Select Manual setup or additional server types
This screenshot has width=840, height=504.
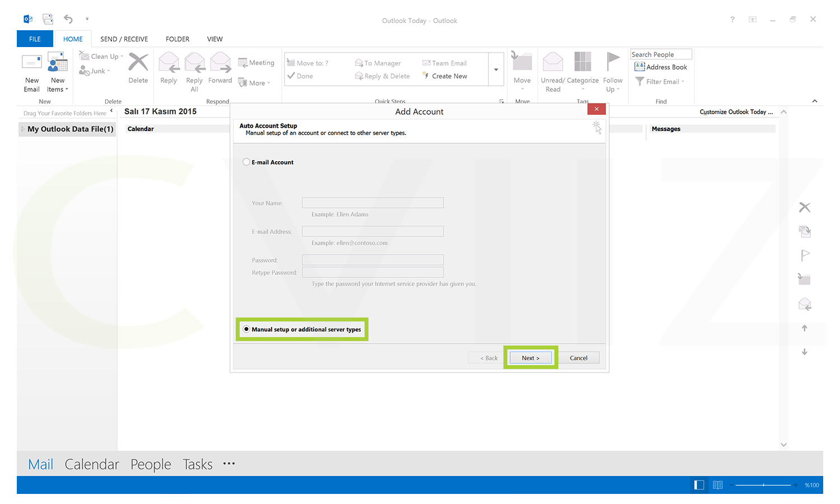coord(246,329)
